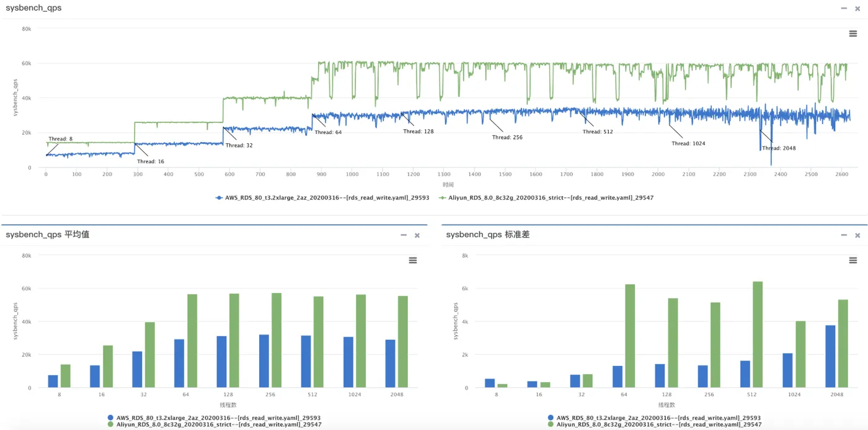868x430 pixels.
Task: Click the Thread: 1024 annotation label
Action: (x=688, y=143)
